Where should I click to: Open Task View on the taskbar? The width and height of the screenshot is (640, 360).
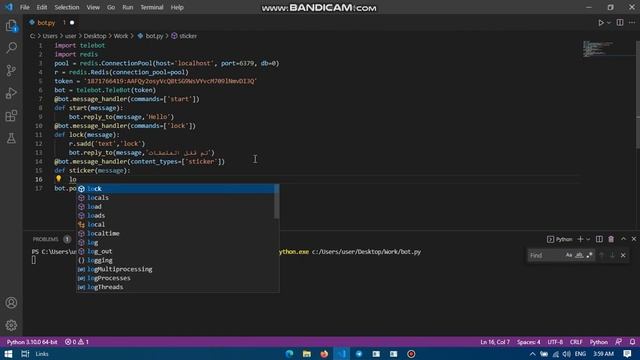[x=25, y=354]
